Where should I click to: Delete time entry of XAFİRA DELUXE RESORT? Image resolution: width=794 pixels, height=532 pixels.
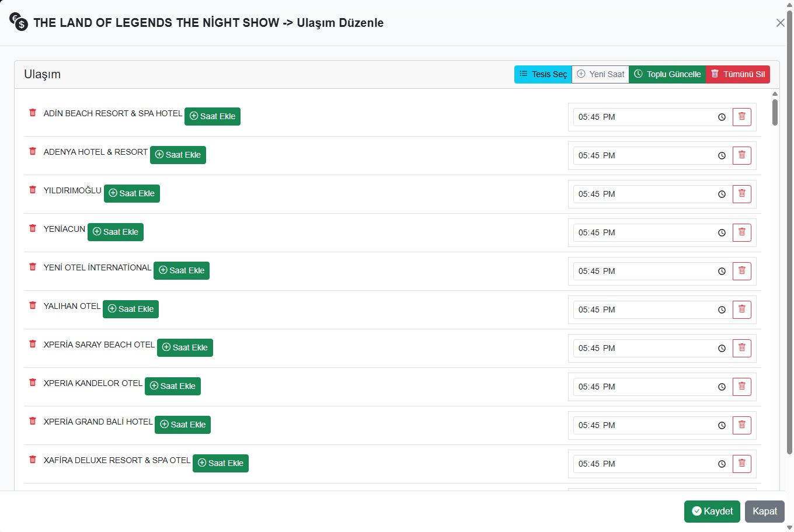click(741, 464)
